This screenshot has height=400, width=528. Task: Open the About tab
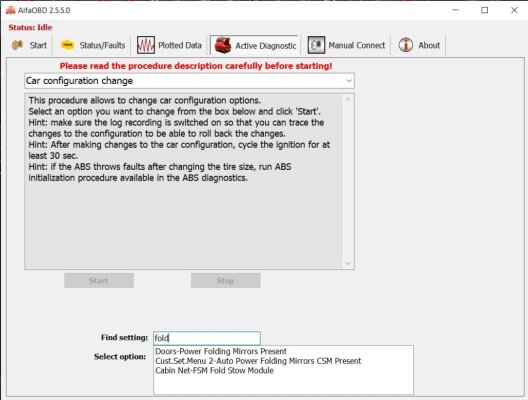point(419,45)
